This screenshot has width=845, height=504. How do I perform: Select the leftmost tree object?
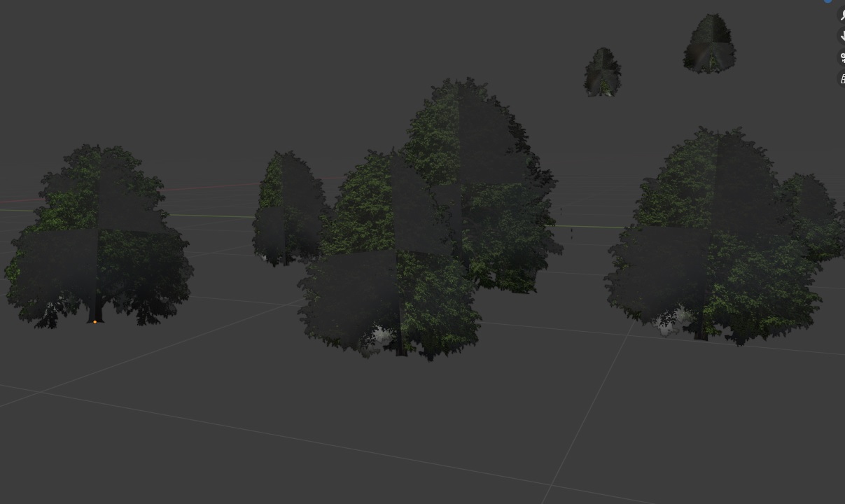pos(98,238)
